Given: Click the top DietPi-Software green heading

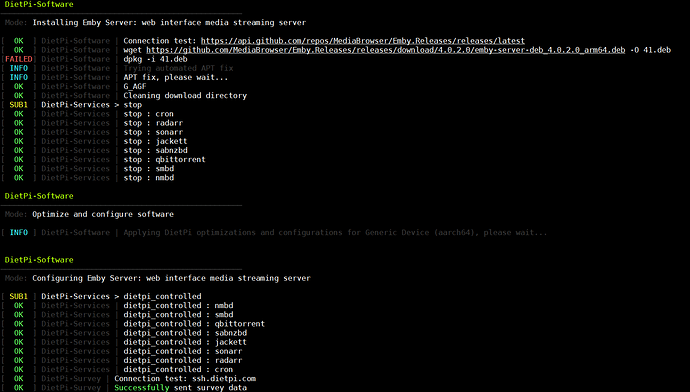Looking at the screenshot, I should pos(39,4).
